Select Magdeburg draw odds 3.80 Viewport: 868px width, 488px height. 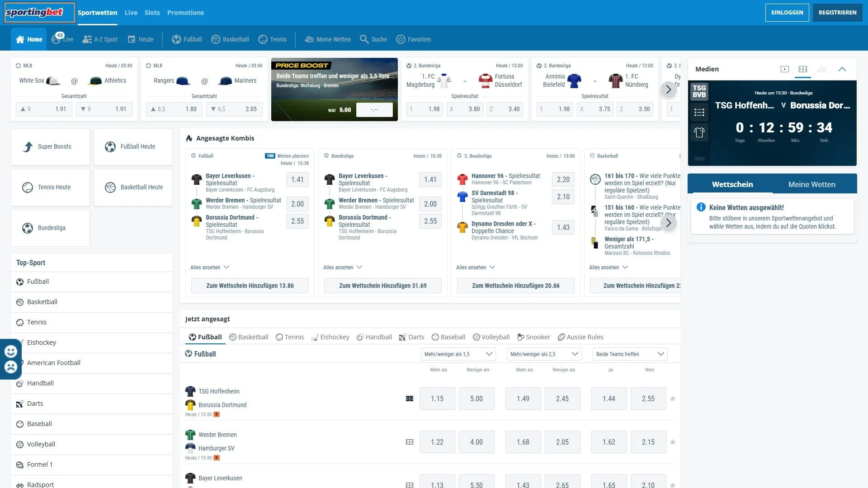[x=465, y=109]
